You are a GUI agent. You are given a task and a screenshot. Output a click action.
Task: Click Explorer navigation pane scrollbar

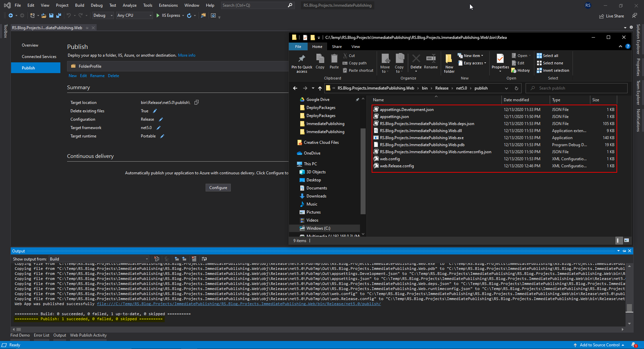click(363, 171)
